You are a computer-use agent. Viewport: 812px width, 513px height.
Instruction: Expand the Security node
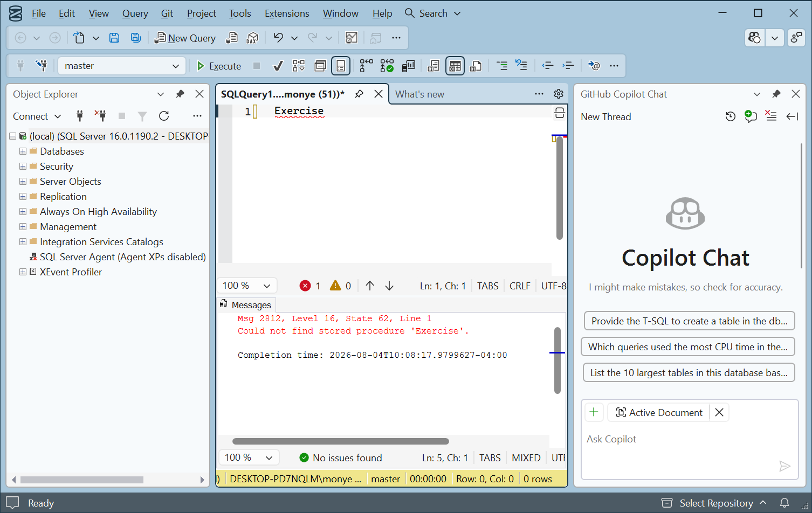coord(23,167)
